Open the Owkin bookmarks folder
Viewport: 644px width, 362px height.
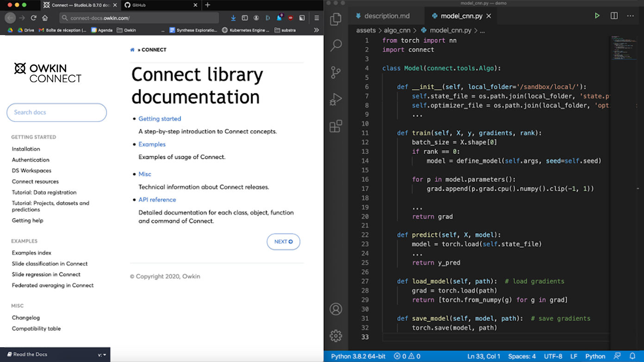tap(126, 30)
